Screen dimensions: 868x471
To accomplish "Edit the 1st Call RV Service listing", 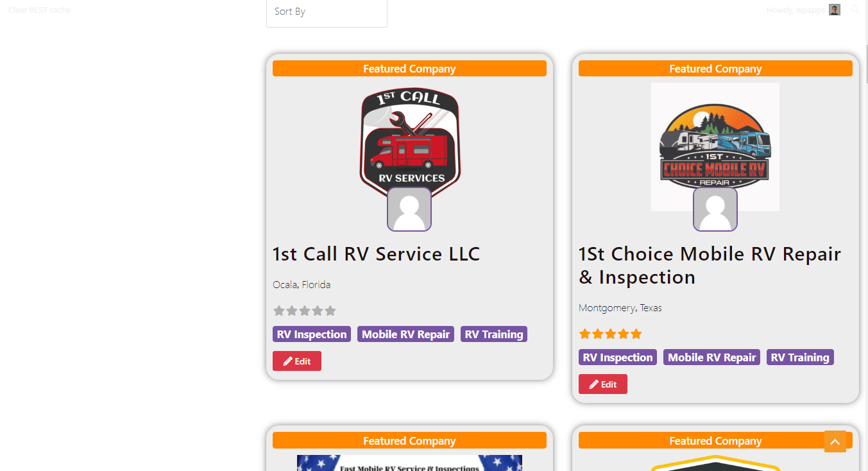I will point(297,361).
